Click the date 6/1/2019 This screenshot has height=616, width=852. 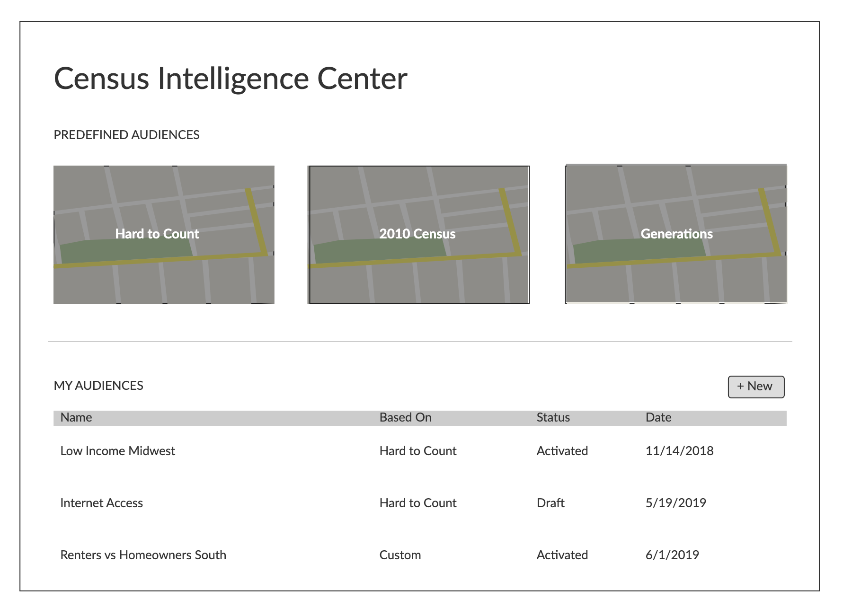pyautogui.click(x=672, y=555)
